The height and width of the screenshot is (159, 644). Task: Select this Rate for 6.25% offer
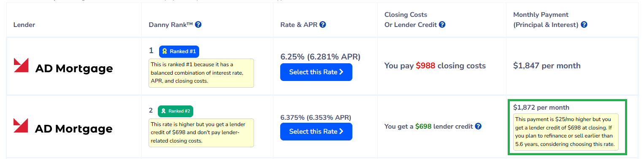(x=316, y=72)
